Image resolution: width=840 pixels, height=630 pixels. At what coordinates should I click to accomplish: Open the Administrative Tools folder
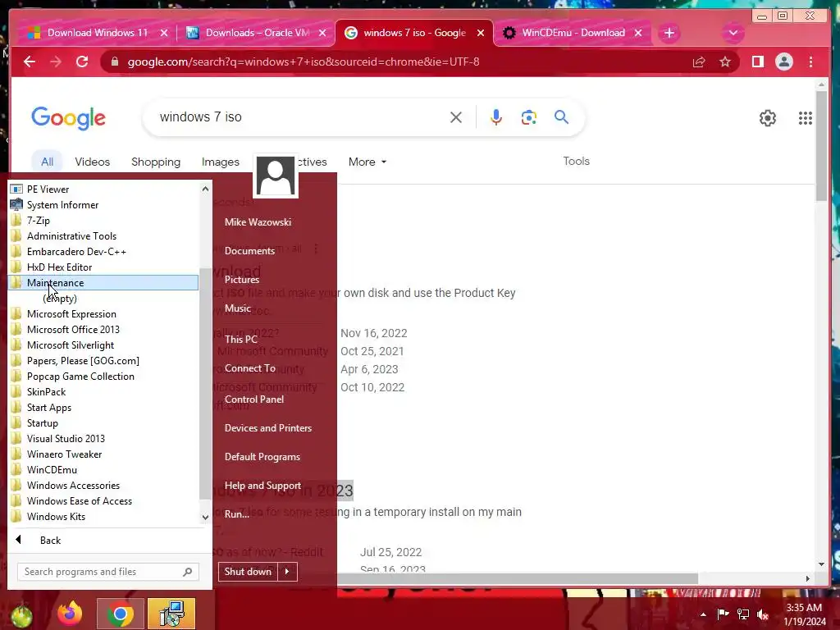[x=103, y=235]
